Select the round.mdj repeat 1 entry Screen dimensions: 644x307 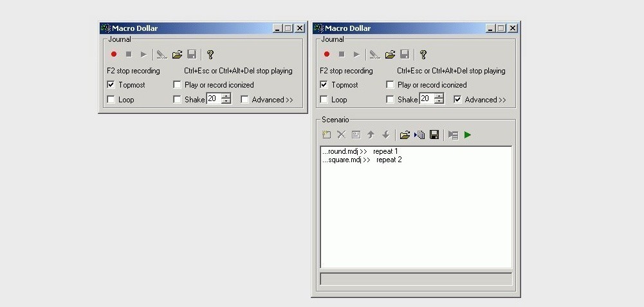coord(360,151)
